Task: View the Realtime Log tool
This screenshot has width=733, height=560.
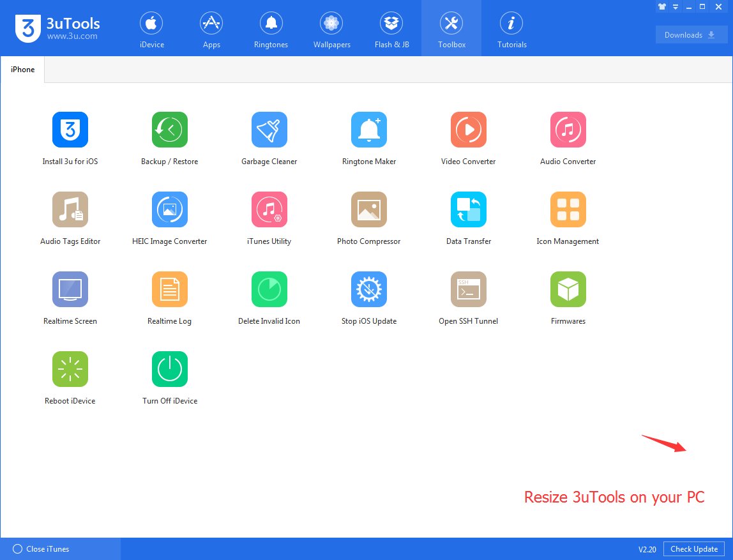Action: [x=170, y=289]
